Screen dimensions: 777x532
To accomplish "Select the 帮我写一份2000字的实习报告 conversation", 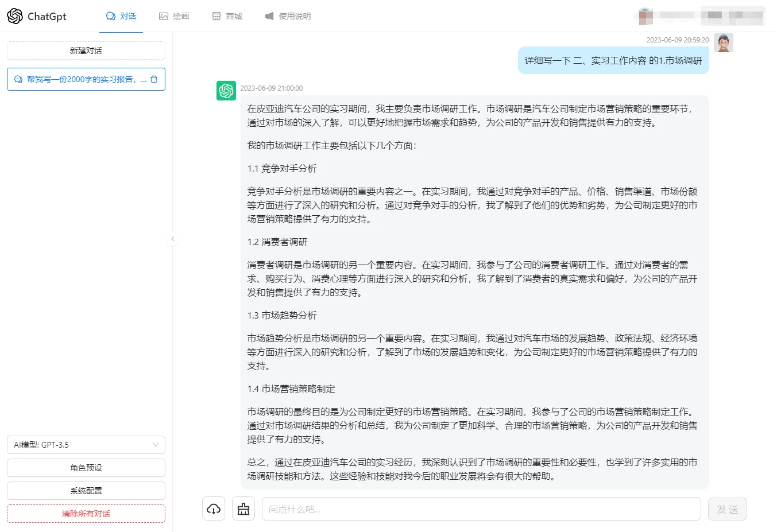I will (86, 79).
